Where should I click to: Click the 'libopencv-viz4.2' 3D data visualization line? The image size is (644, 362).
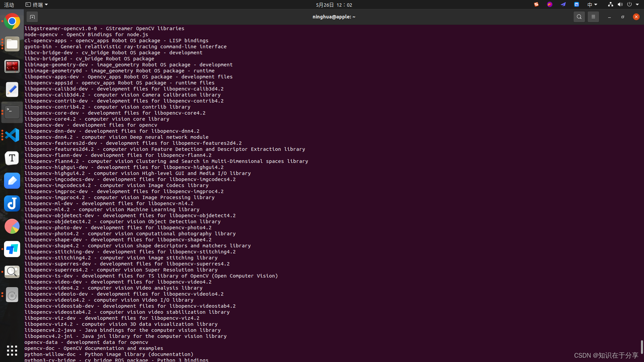pos(121,324)
